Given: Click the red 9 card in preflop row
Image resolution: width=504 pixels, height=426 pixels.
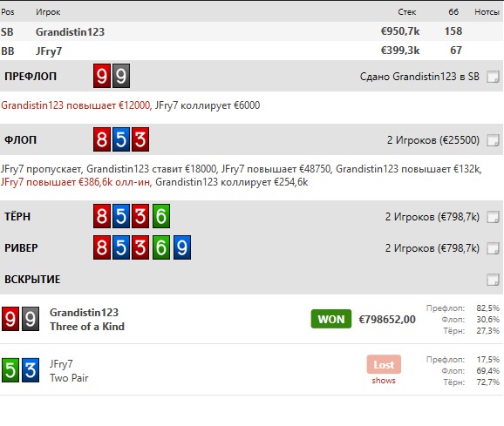Looking at the screenshot, I should [x=102, y=76].
